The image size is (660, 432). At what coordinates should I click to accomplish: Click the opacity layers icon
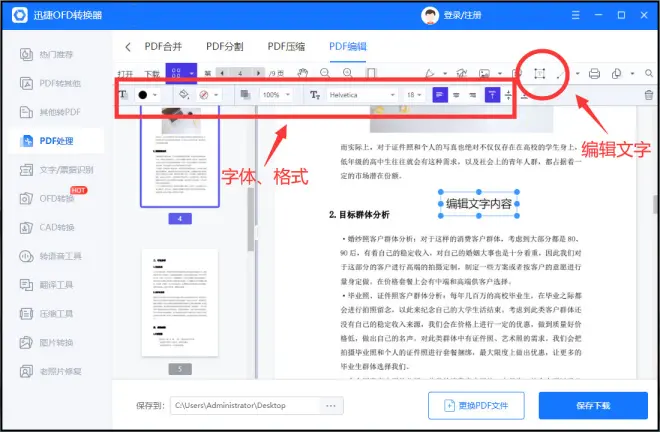[x=245, y=94]
